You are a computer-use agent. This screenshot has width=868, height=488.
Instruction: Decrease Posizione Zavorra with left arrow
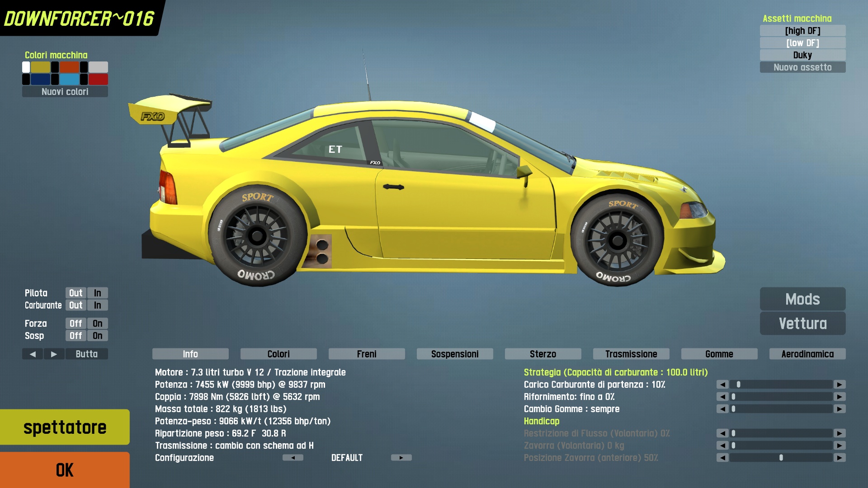(722, 458)
